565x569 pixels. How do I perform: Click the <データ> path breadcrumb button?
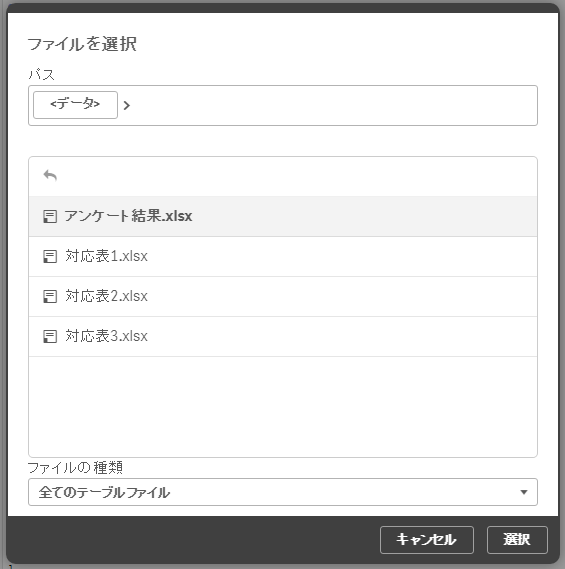(75, 105)
